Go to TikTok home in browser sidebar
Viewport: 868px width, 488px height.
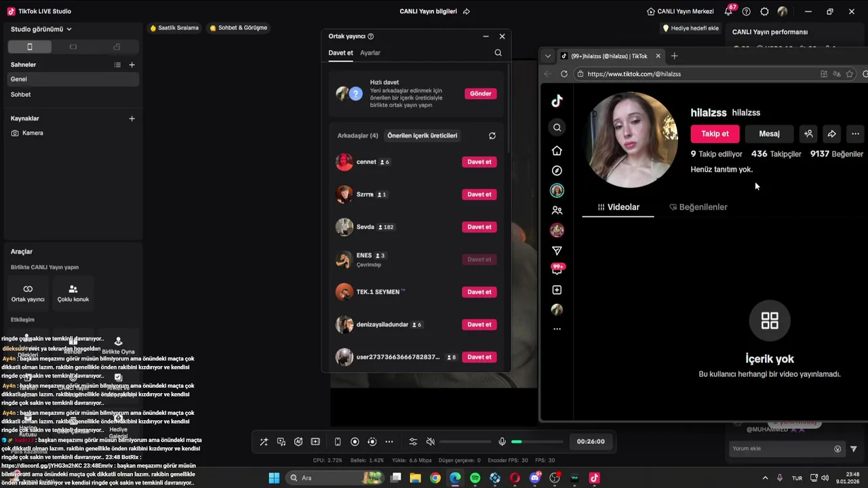click(557, 150)
